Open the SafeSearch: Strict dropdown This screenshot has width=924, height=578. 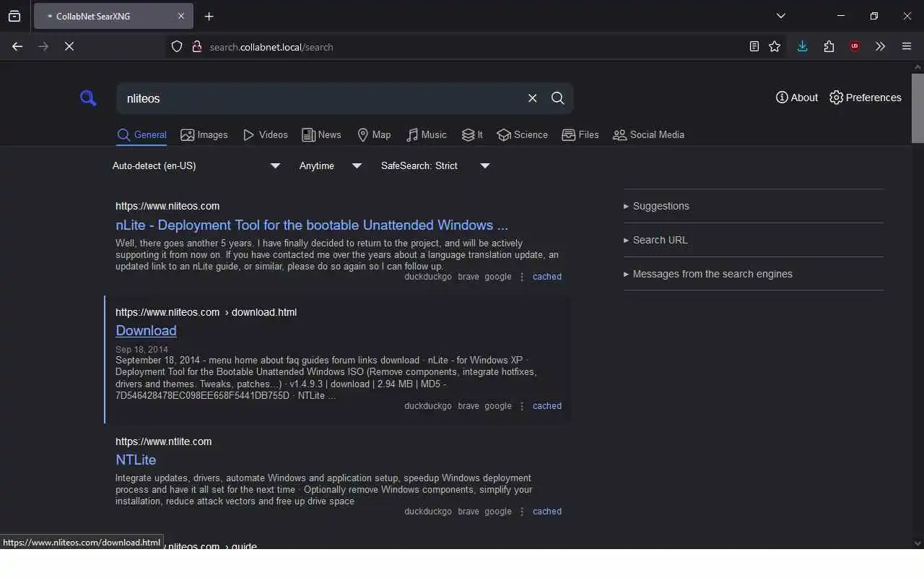tap(435, 166)
